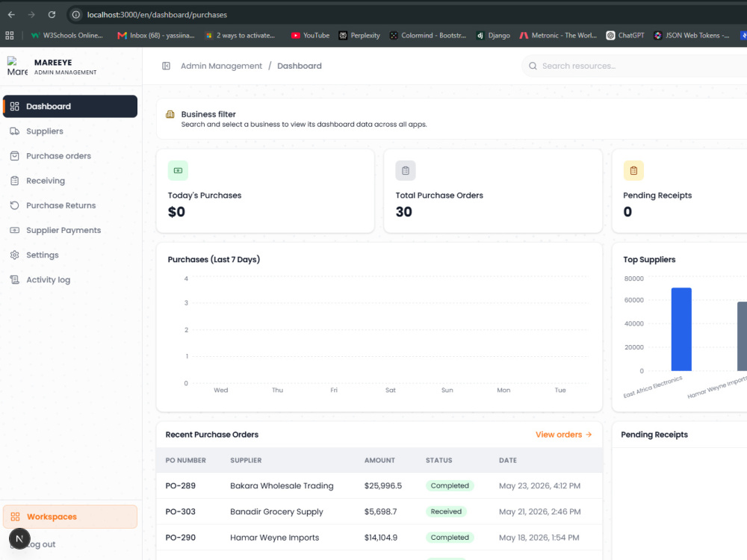Open Purchase orders in the sidebar
This screenshot has width=747, height=560.
pos(70,156)
